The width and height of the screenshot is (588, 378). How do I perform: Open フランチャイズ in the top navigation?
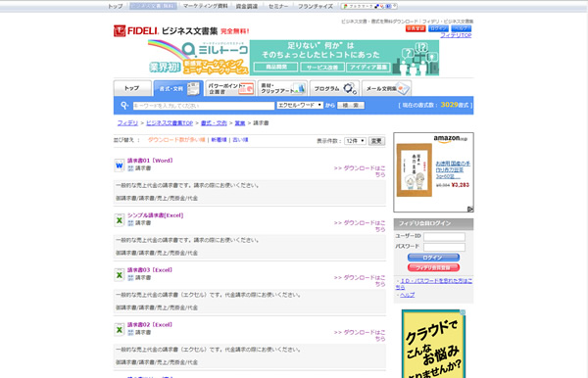click(x=316, y=7)
